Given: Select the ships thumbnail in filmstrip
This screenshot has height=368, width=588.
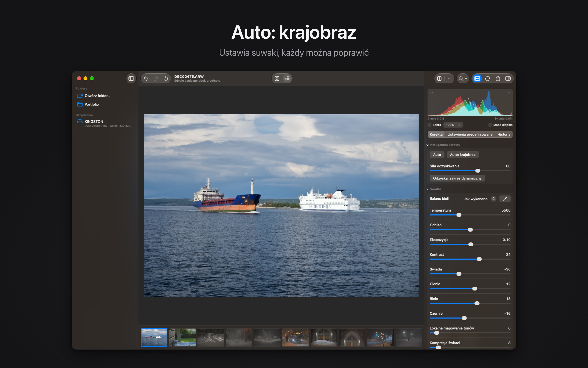Looking at the screenshot, I should click(154, 337).
